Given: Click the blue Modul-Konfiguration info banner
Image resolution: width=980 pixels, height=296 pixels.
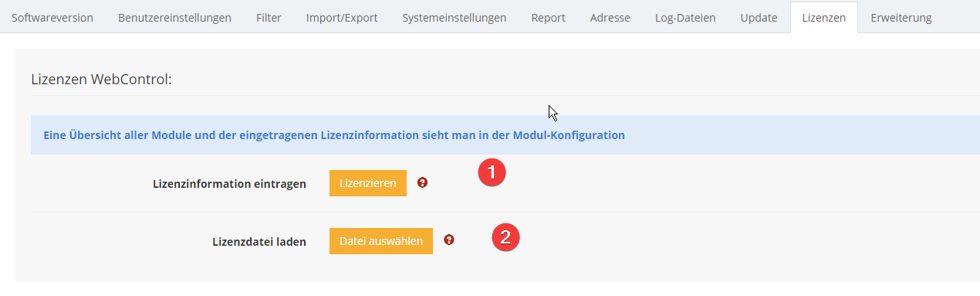Looking at the screenshot, I should [x=505, y=134].
